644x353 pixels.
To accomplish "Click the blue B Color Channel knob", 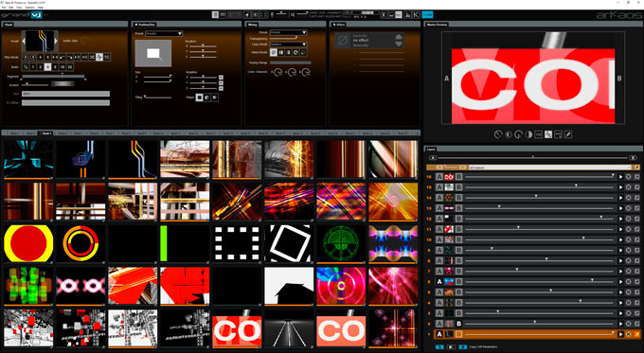I will point(306,72).
